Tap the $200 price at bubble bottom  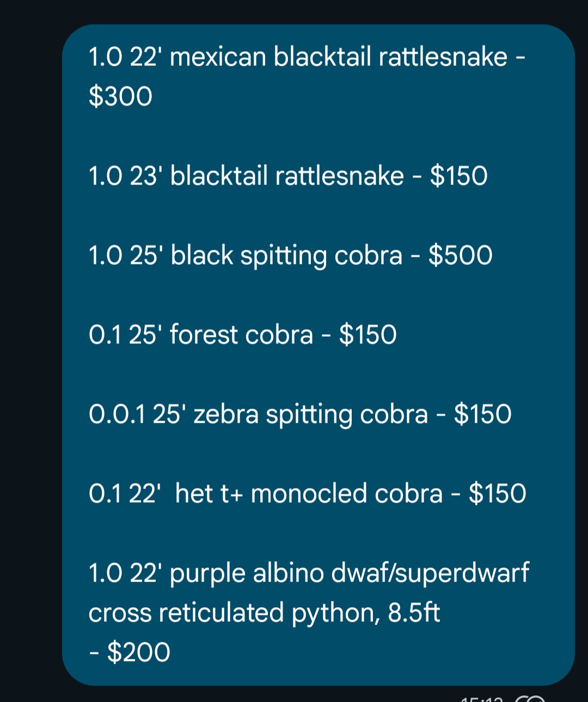[x=139, y=653]
